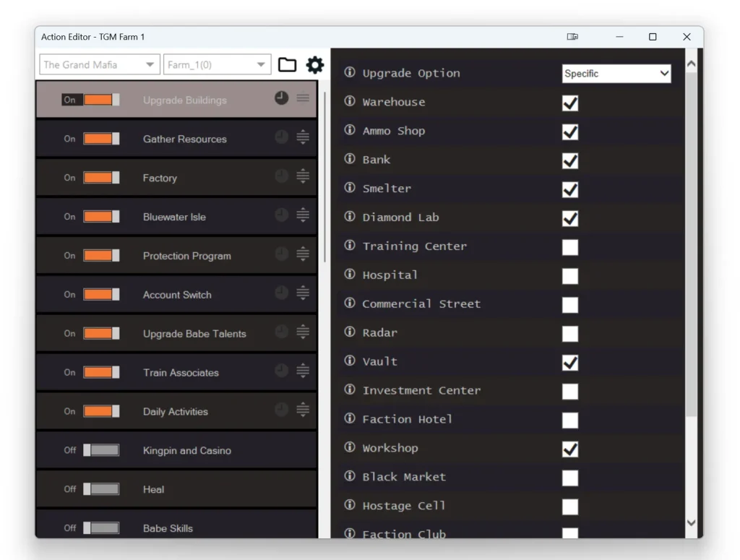The image size is (740, 560).
Task: Check the Hospital checkbox
Action: 570,276
